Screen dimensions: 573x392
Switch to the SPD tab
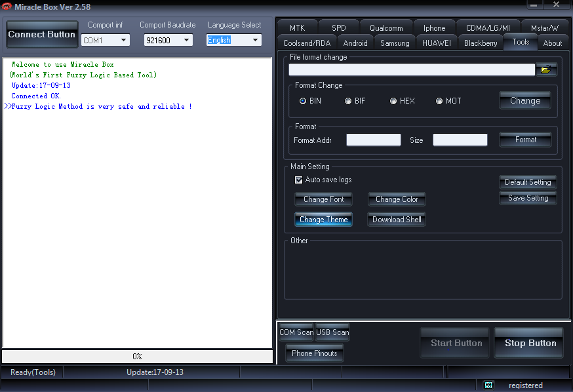pos(339,28)
